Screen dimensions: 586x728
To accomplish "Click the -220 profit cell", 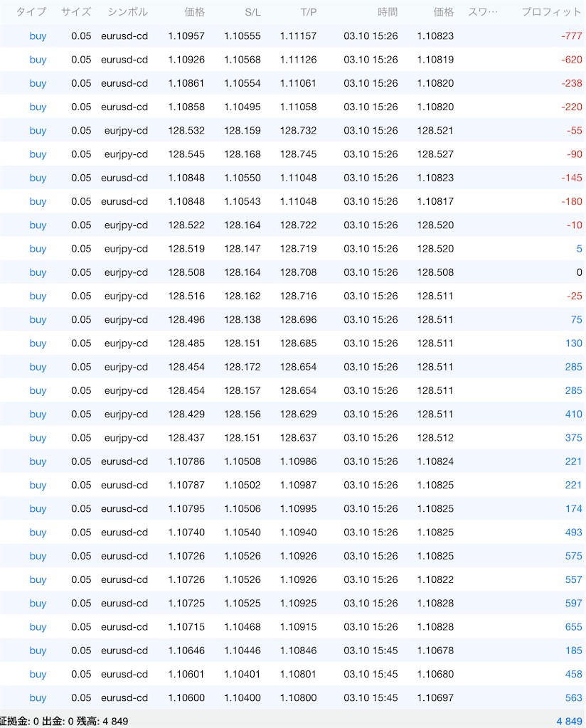I will coord(571,107).
